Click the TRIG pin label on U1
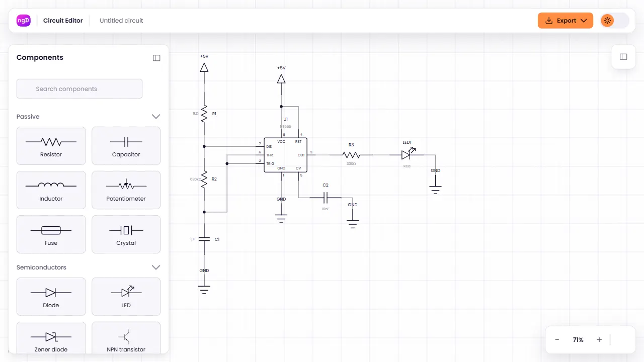Screen dimensions: 644x362 click(x=270, y=163)
